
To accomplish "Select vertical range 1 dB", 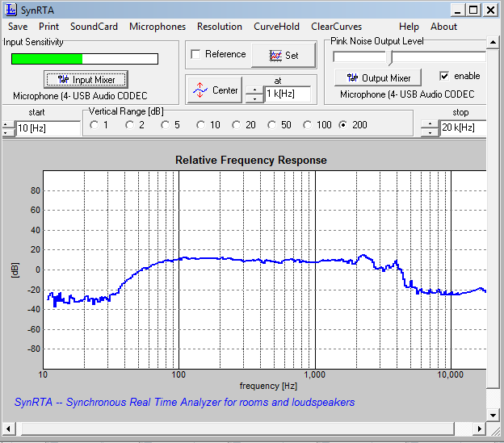I will click(x=94, y=125).
